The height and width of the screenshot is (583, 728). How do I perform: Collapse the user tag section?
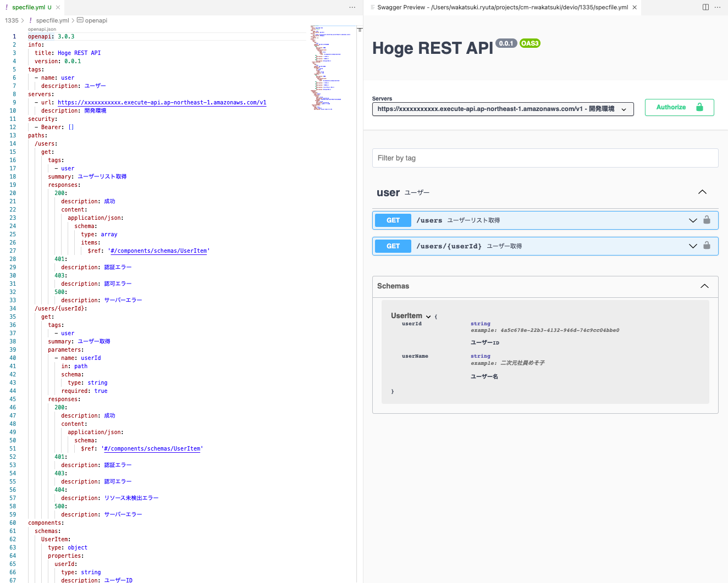[702, 192]
